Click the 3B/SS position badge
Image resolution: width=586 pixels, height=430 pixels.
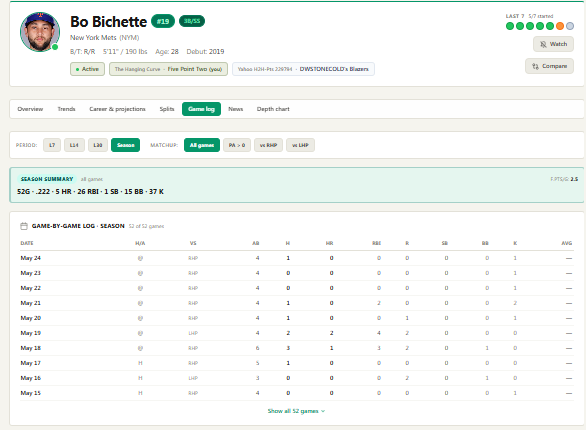(192, 21)
